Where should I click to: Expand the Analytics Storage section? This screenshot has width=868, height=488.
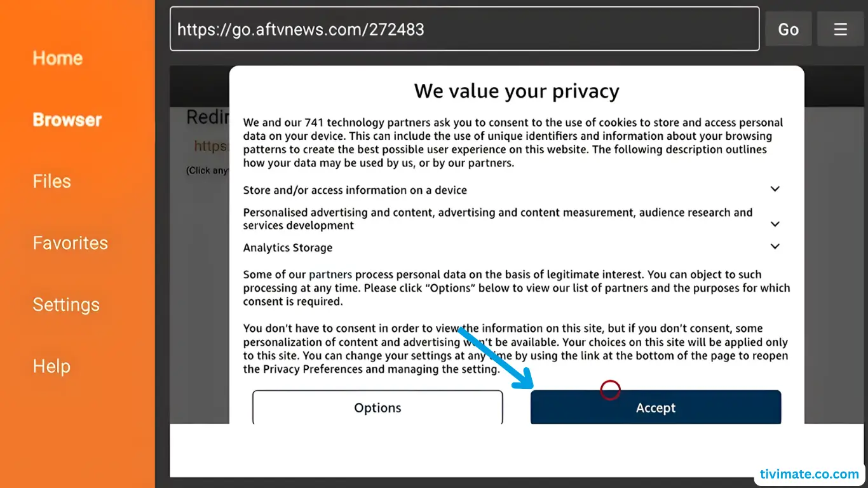(775, 246)
